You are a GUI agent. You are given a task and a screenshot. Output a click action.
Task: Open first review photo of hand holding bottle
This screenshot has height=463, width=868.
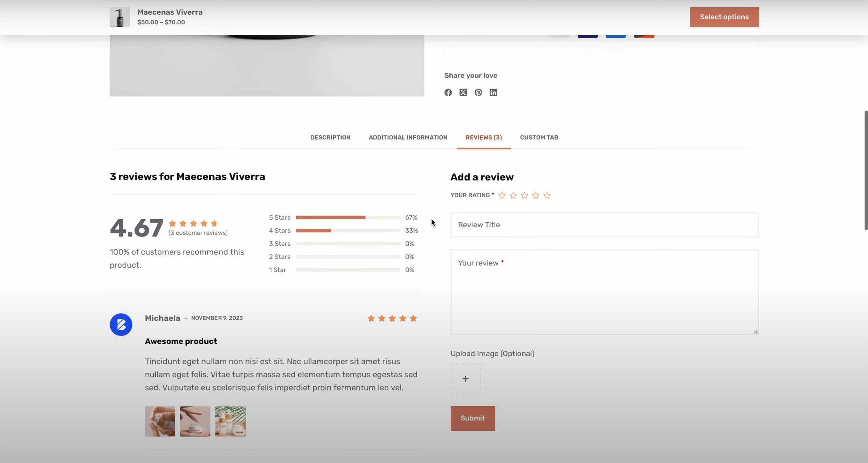pyautogui.click(x=160, y=421)
